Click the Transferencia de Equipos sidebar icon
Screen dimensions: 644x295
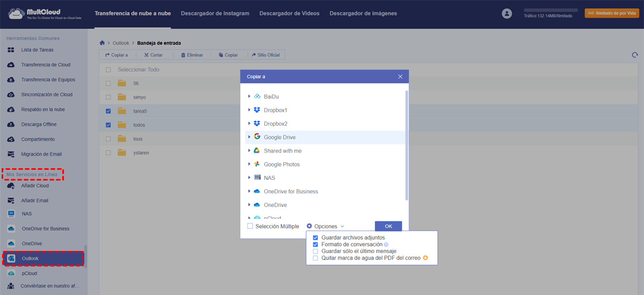point(11,80)
